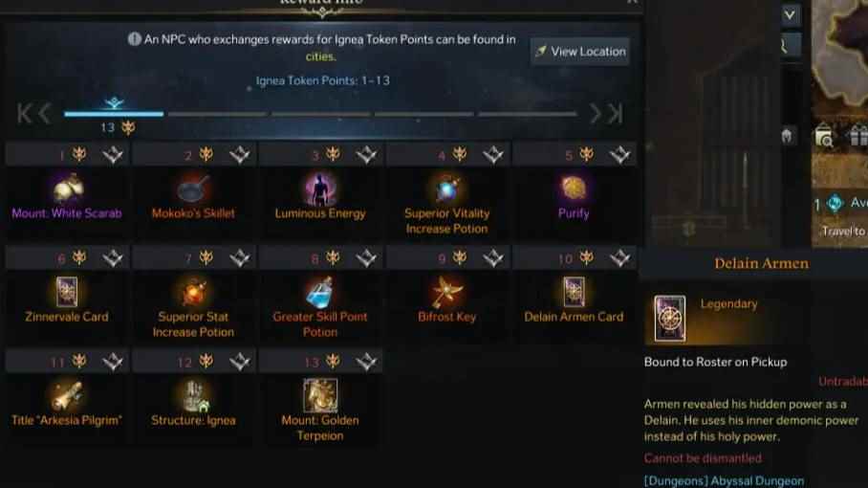Expand the dropdown chevron at top right
868x488 pixels.
point(790,14)
